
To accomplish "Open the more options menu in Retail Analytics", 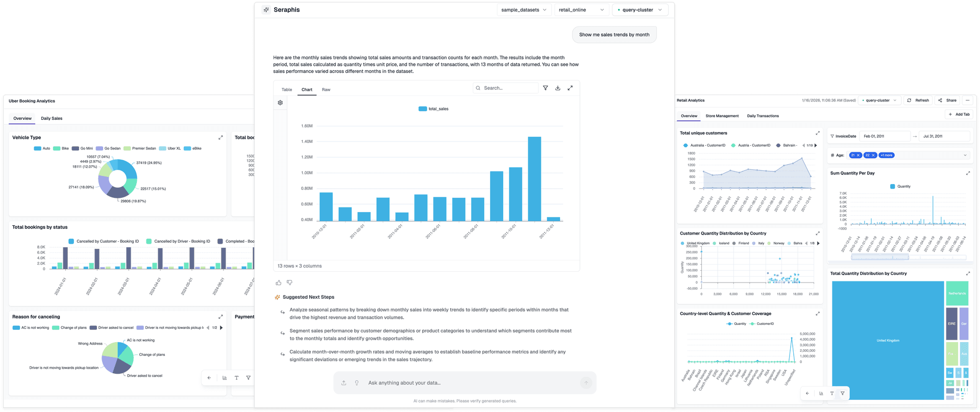I will [x=967, y=100].
